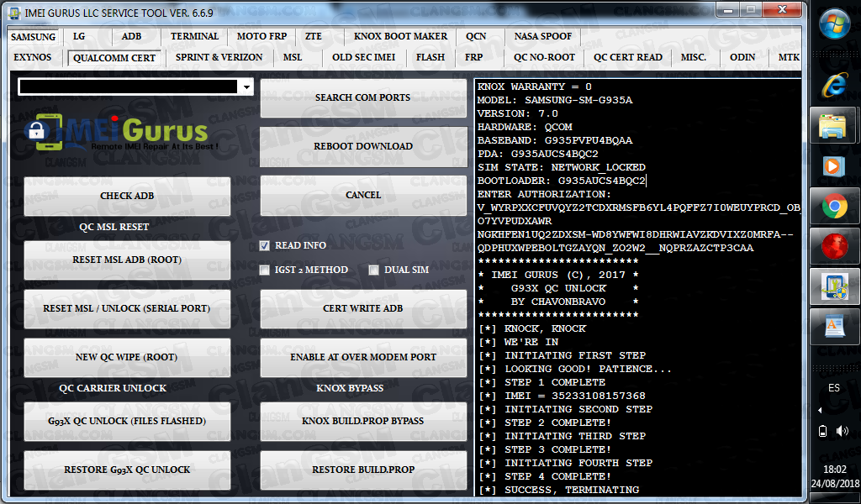The width and height of the screenshot is (861, 504).
Task: Open the ES language indicator
Action: [834, 388]
